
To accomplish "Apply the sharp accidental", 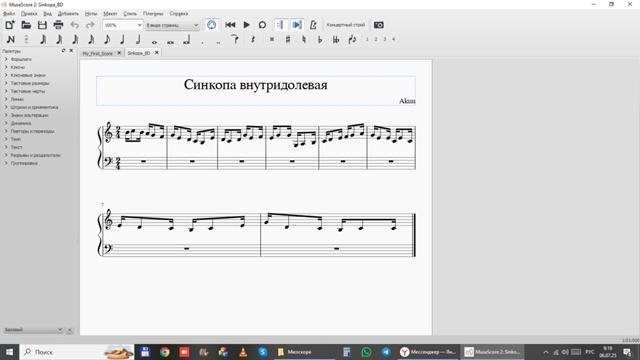I will pos(288,40).
